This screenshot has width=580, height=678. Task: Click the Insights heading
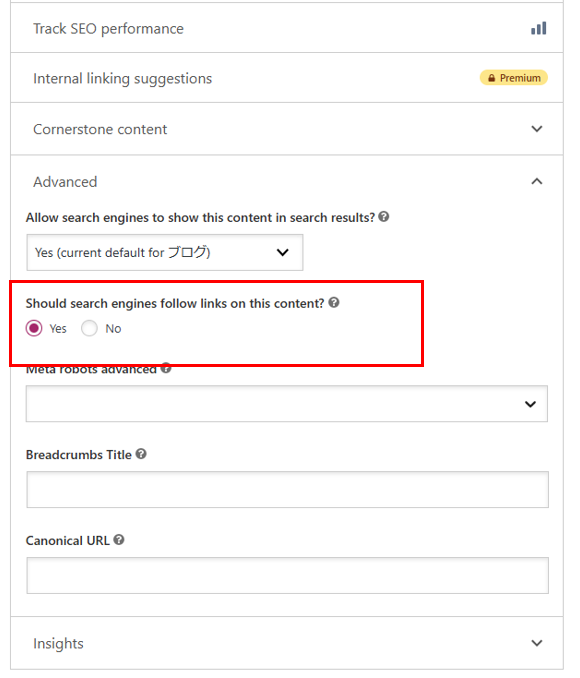(x=58, y=643)
